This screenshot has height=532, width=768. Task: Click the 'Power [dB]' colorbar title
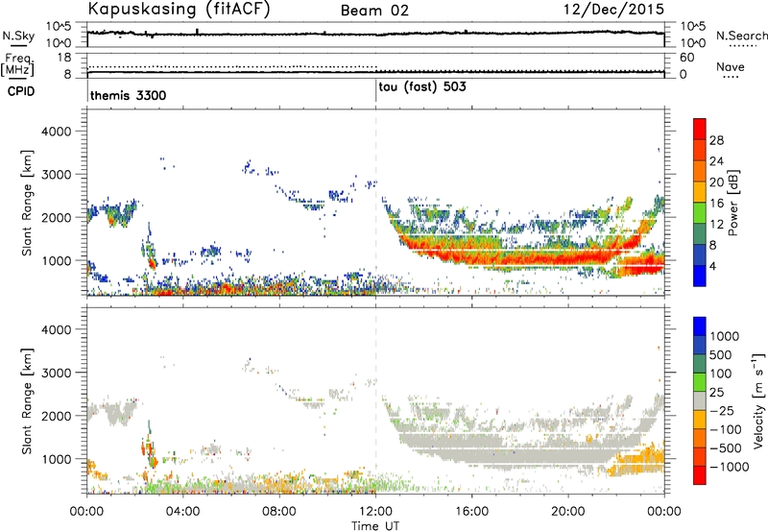click(x=733, y=203)
